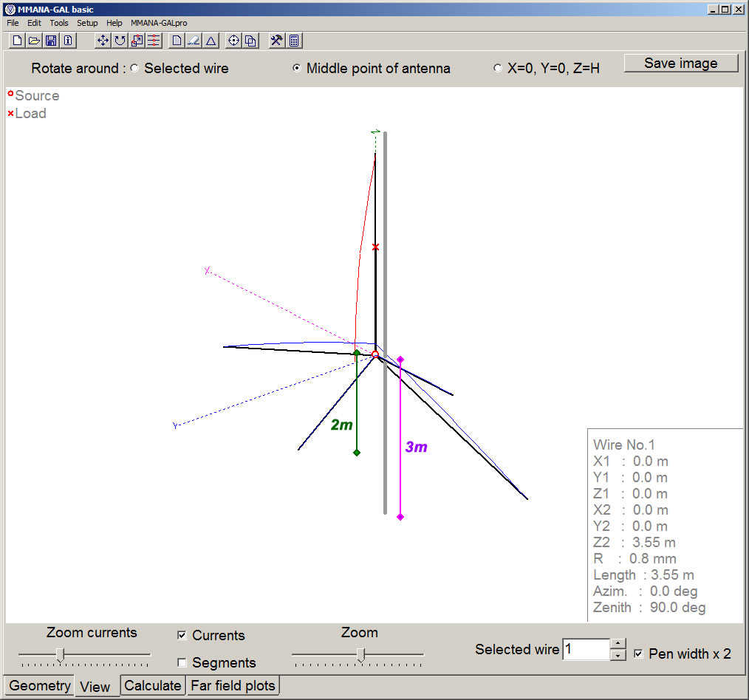Screen dimensions: 749x700
Task: Click the 'Save image' button
Action: (x=681, y=63)
